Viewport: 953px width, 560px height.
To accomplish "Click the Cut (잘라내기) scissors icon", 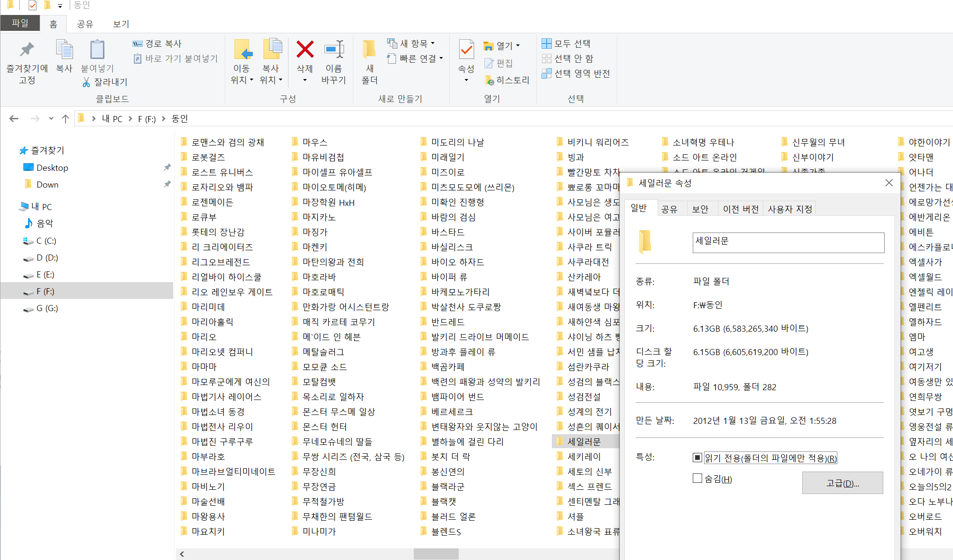I will click(x=86, y=82).
